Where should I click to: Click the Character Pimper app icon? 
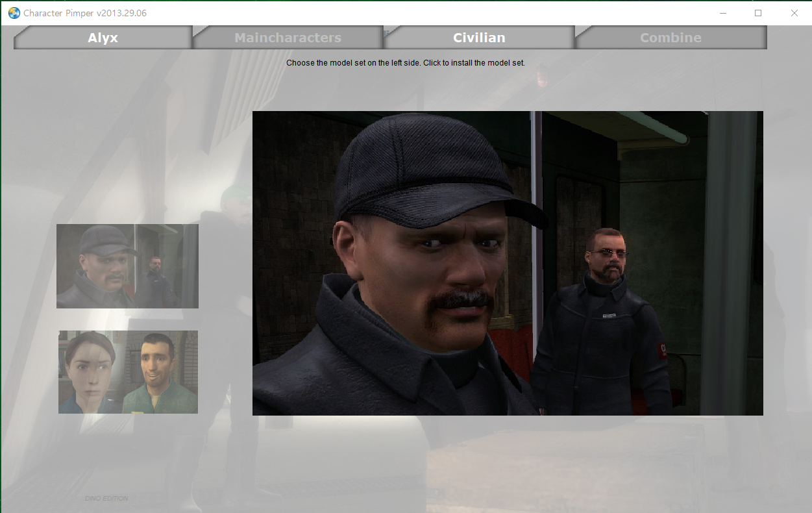pyautogui.click(x=14, y=12)
